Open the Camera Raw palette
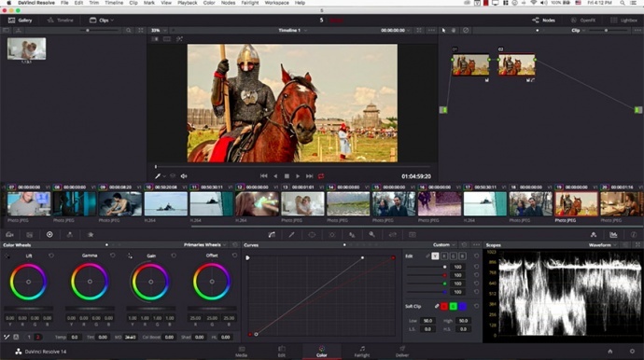This screenshot has height=360, width=644. tap(10, 234)
